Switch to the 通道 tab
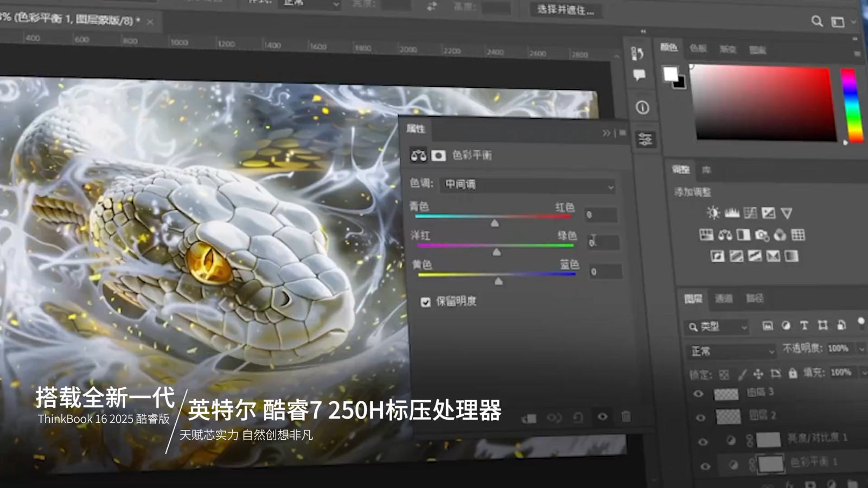The height and width of the screenshot is (488, 868). (723, 298)
